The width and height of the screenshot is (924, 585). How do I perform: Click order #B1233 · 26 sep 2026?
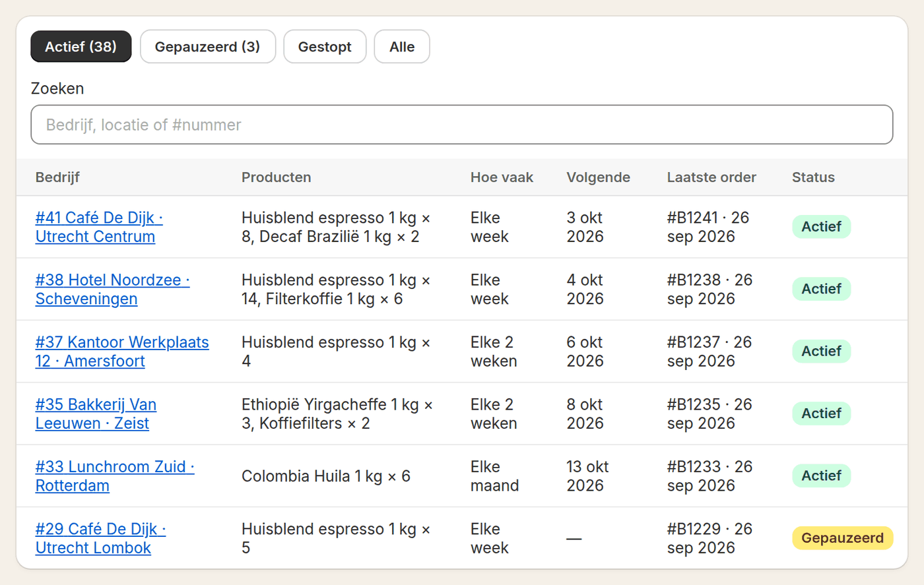[x=709, y=476]
